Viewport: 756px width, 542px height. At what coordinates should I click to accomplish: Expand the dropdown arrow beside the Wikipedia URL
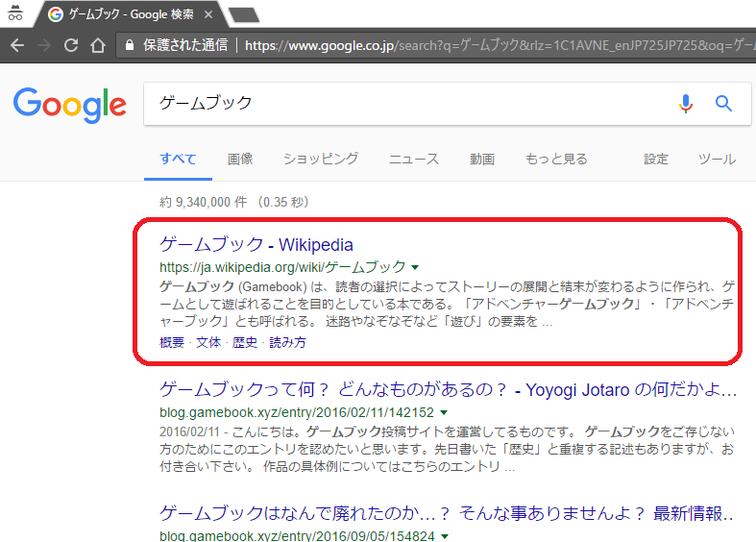click(x=415, y=267)
